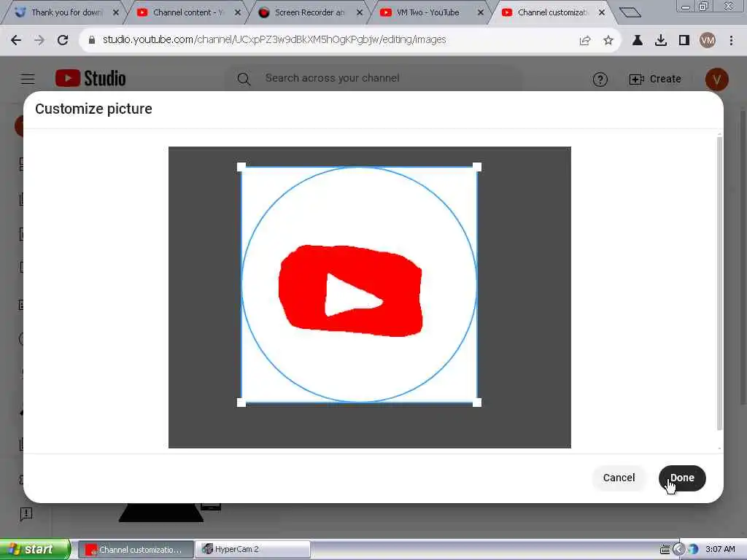Click the share page icon

[585, 41]
